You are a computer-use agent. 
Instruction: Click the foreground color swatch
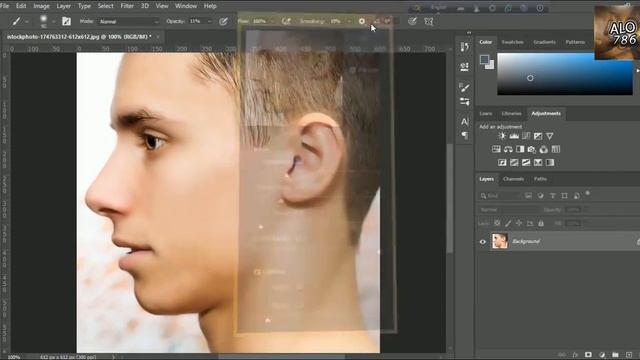(x=484, y=60)
